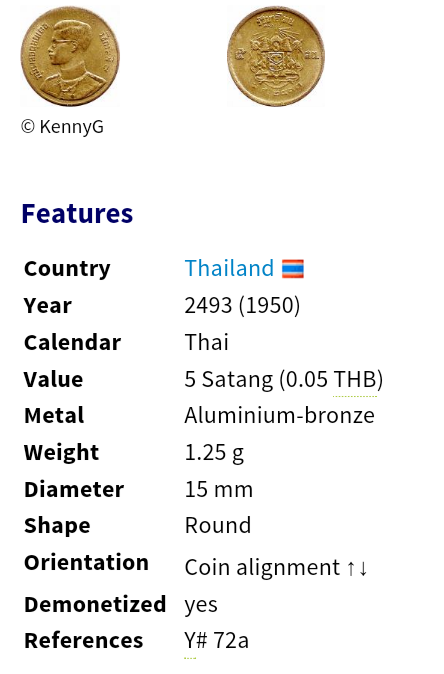Screen dimensions: 444x674
Task: Click the 15 mm diameter value
Action: tap(219, 490)
